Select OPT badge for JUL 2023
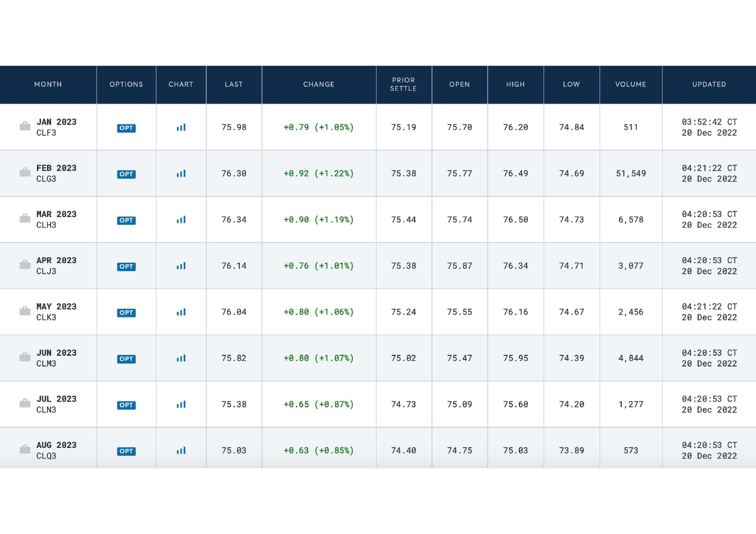This screenshot has width=756, height=534. tap(126, 405)
